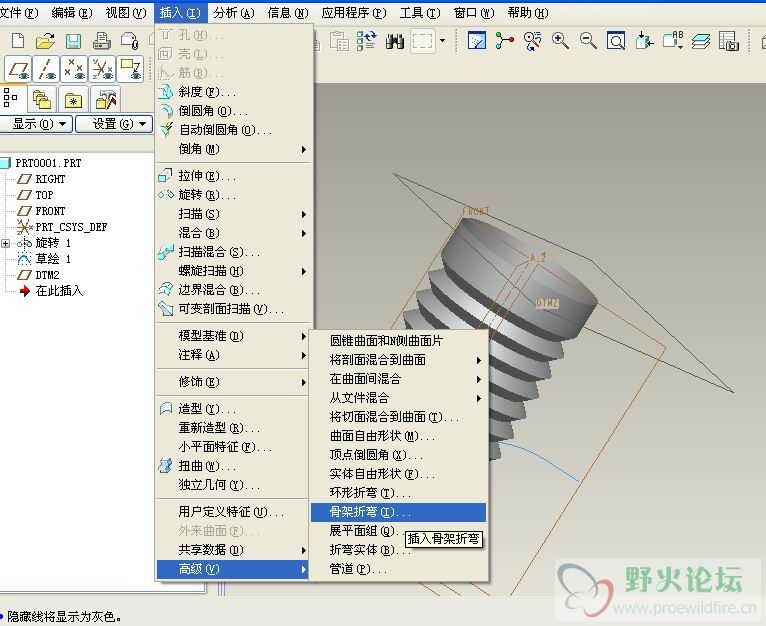Expand the 修饰(E) cosmetic submenu
This screenshot has height=626, width=766.
234,382
